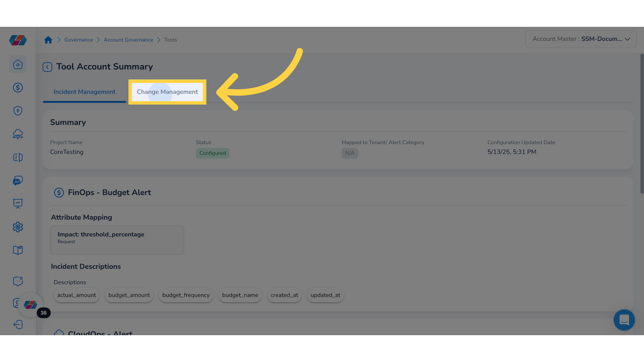Click the back arrow beside Tool Account Summary

[47, 67]
